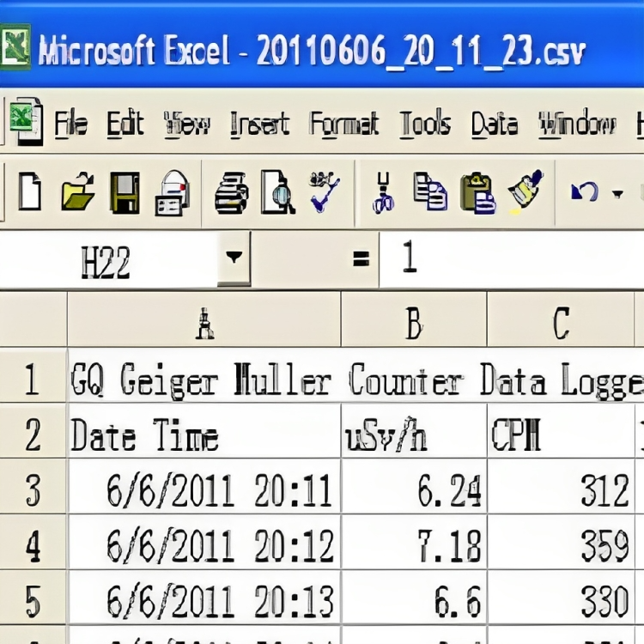Select column B header
This screenshot has width=644, height=644.
[414, 319]
